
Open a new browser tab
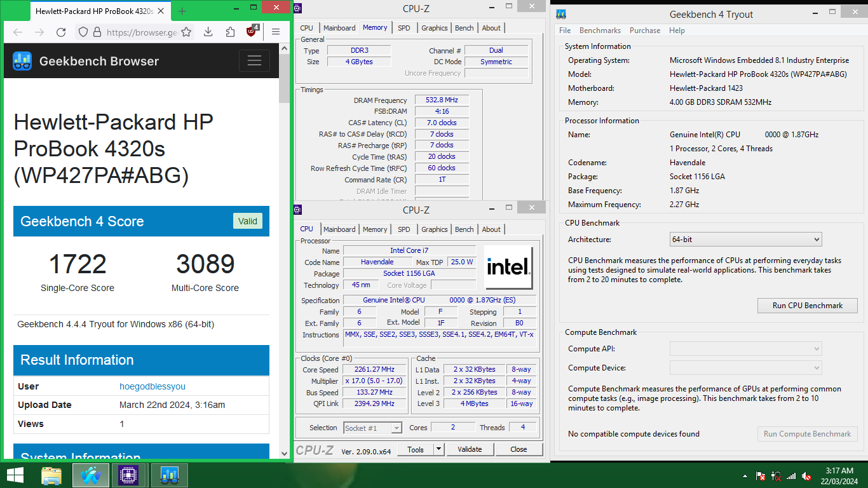[182, 11]
